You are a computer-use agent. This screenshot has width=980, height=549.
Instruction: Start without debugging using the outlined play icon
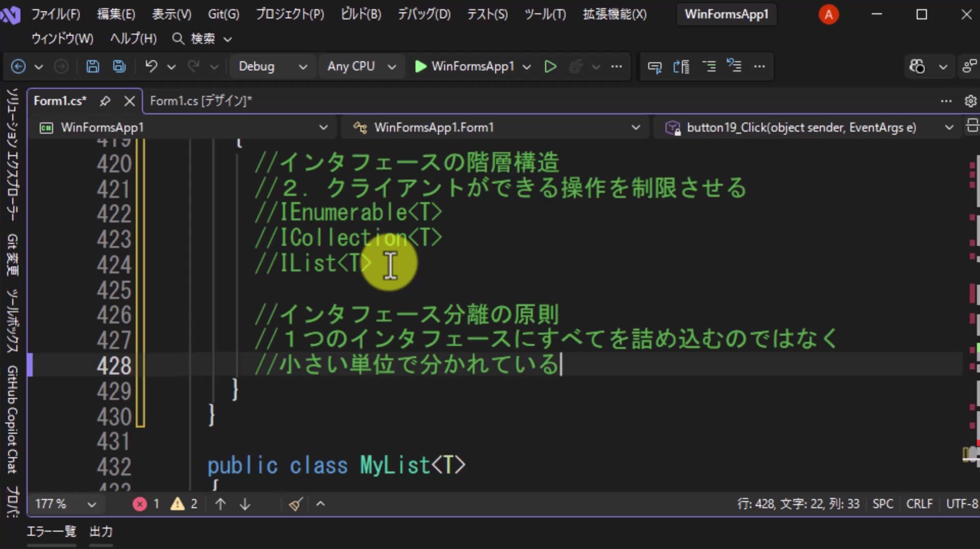tap(550, 66)
